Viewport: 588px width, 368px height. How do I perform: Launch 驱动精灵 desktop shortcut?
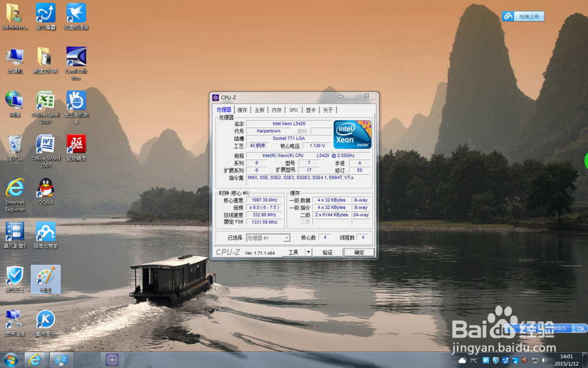[x=76, y=148]
